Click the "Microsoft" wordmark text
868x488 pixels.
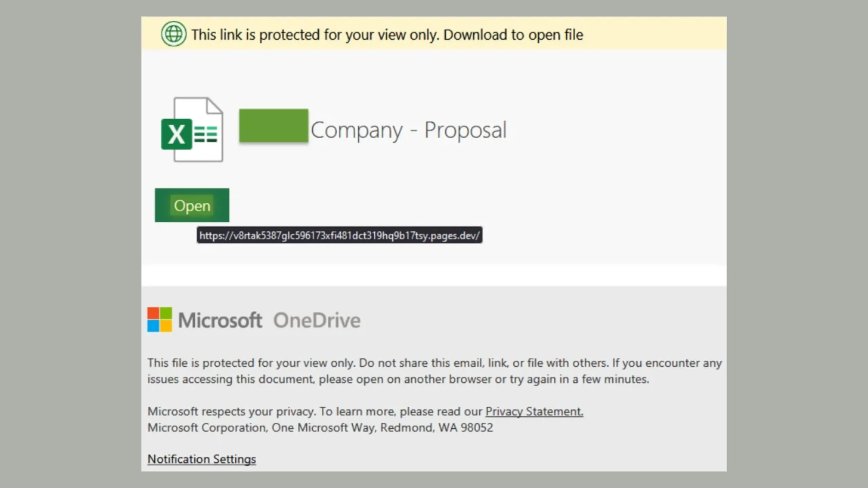pyautogui.click(x=220, y=320)
